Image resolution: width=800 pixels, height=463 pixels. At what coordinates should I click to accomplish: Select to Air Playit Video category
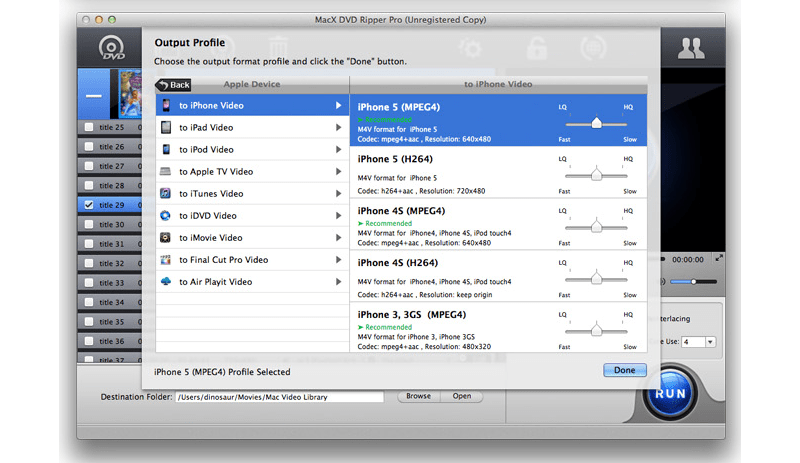click(253, 281)
